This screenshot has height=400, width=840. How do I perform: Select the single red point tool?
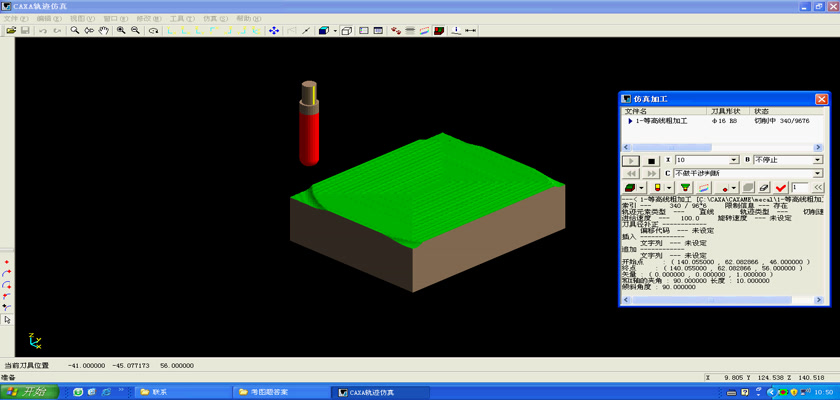pos(7,262)
